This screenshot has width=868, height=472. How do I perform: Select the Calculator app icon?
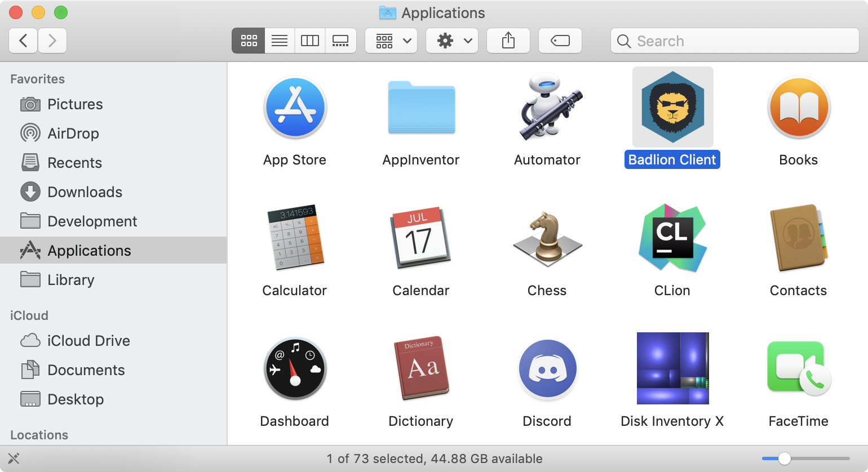pyautogui.click(x=295, y=237)
